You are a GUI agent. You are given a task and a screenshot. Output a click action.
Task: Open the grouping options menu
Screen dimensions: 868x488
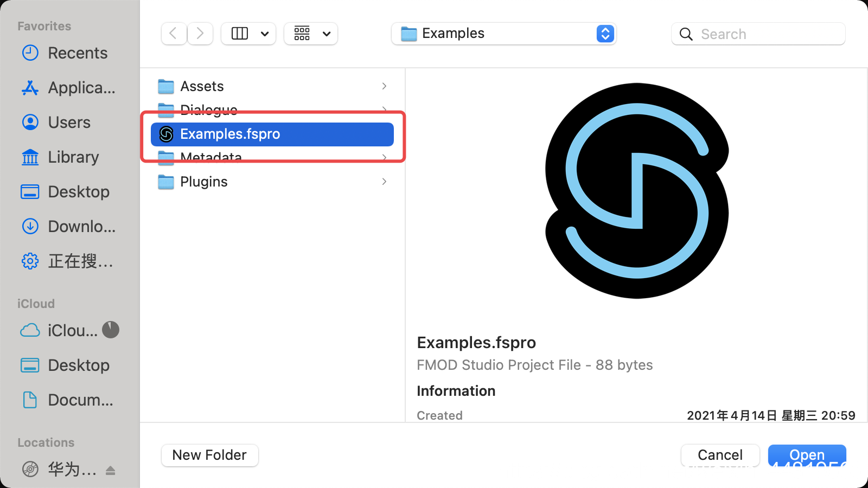[x=311, y=34]
